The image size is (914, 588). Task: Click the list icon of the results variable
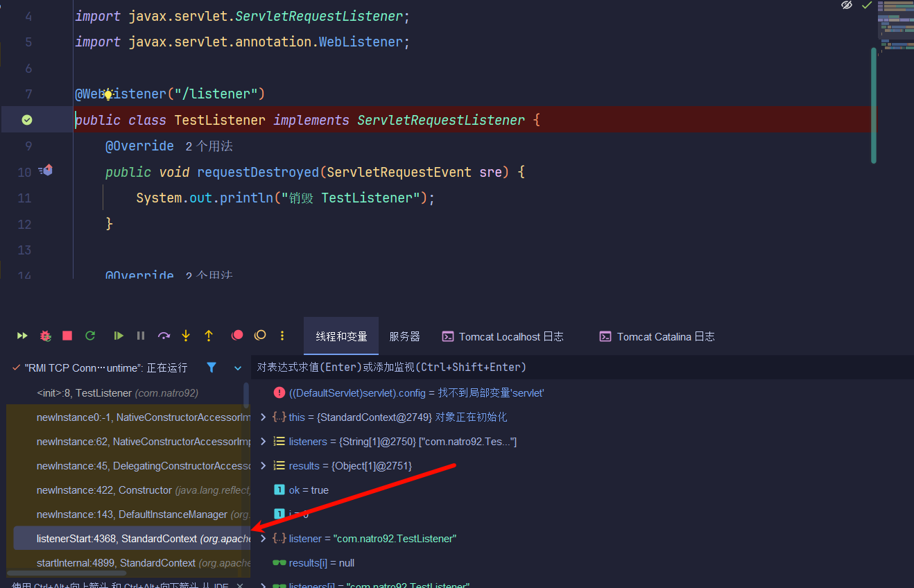[279, 466]
